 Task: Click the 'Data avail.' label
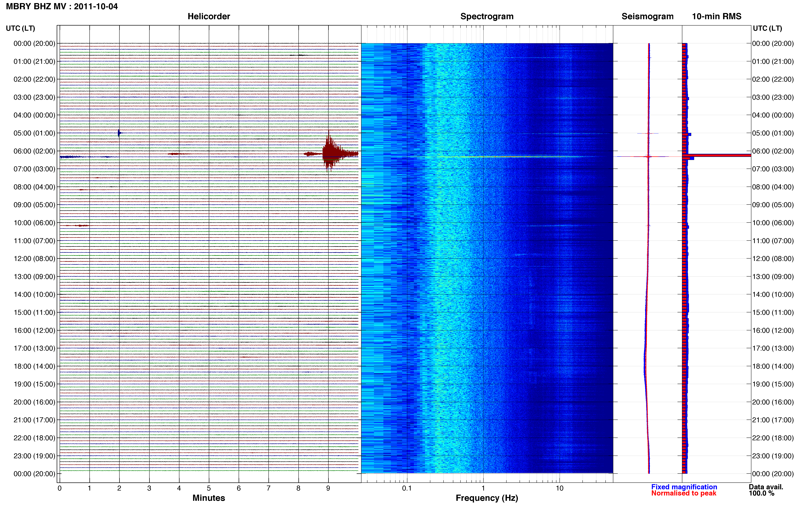(766, 487)
